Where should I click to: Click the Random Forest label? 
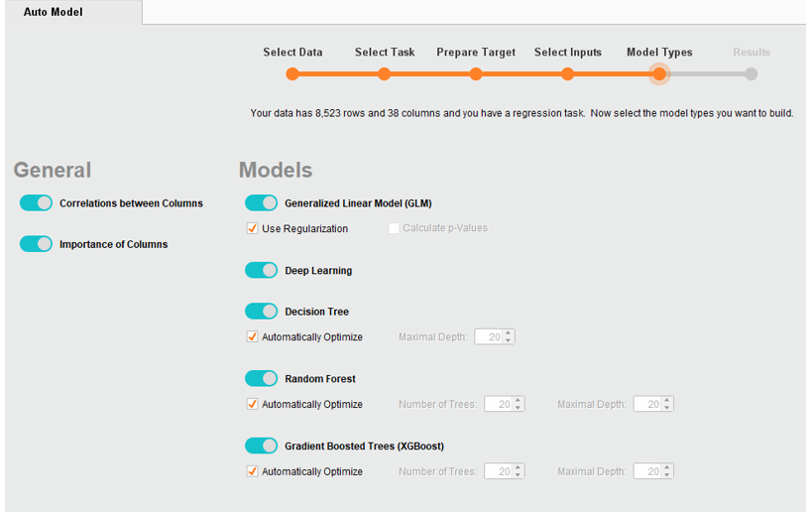(x=320, y=379)
